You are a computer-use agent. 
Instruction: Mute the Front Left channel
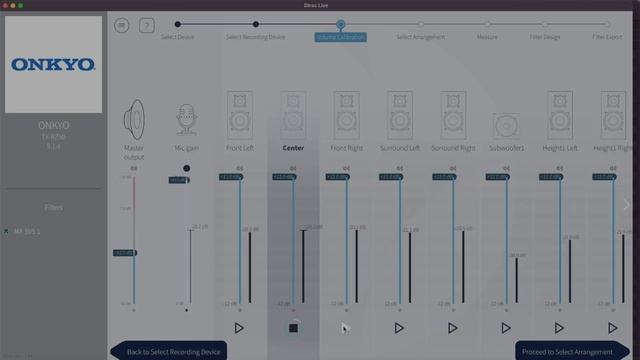pos(240,168)
